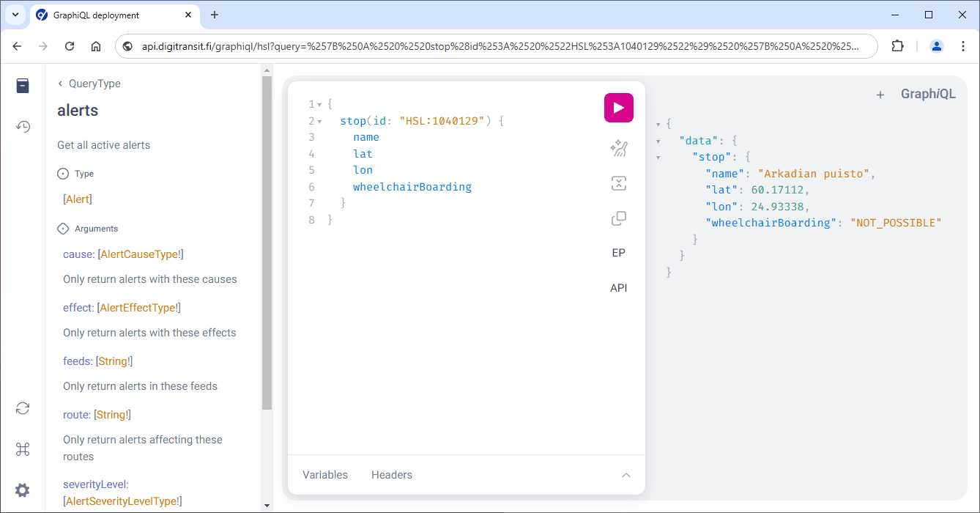Expand the Variables and Headers editor chevron

[626, 475]
